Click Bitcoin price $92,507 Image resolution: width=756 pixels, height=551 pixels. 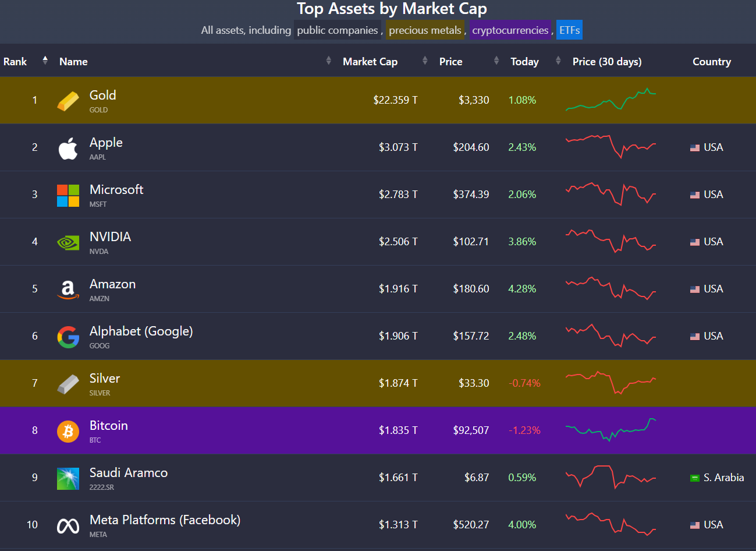coord(471,430)
